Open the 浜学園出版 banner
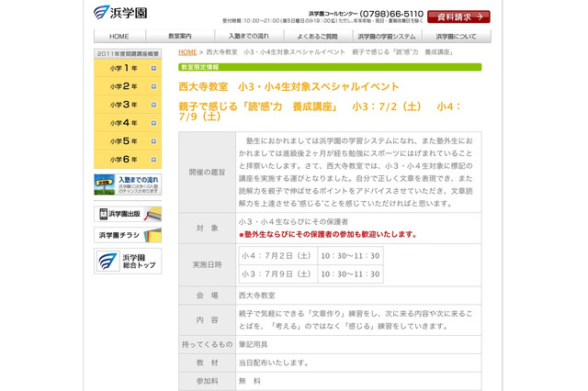This screenshot has height=391, width=588. (x=128, y=214)
